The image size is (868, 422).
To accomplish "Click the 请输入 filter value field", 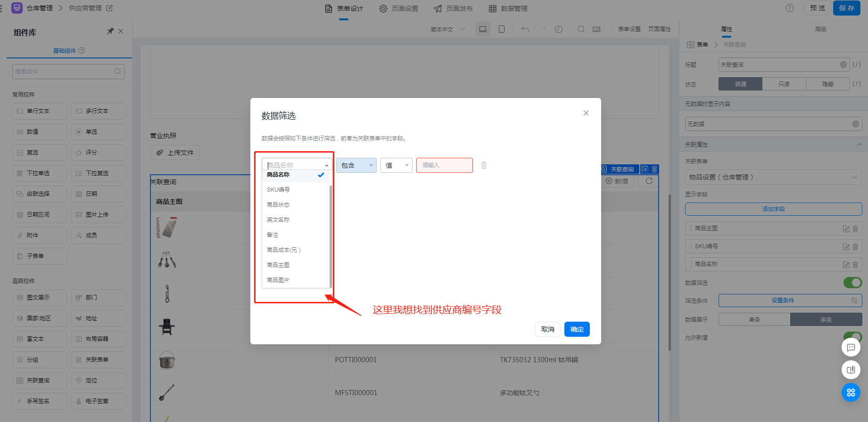I will pos(445,165).
